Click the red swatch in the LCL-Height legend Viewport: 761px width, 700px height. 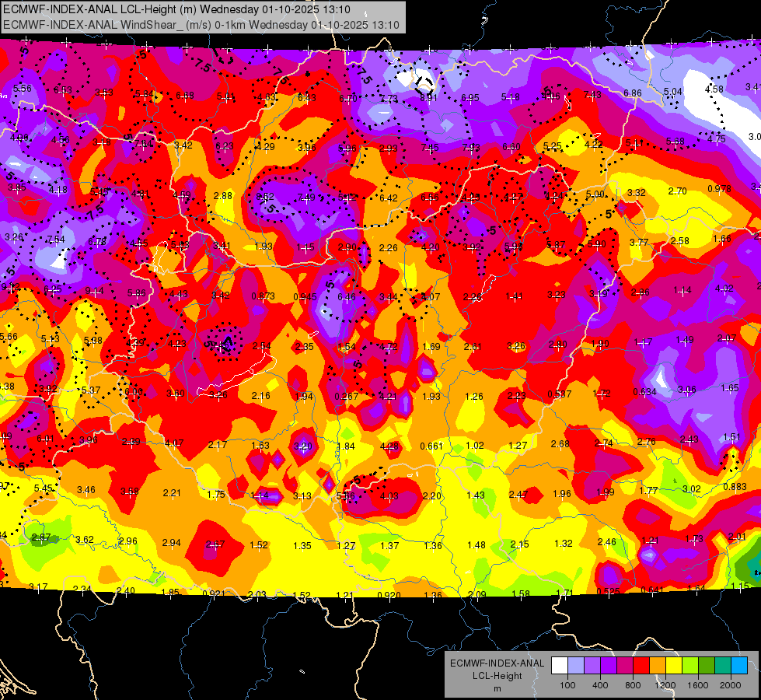(641, 665)
